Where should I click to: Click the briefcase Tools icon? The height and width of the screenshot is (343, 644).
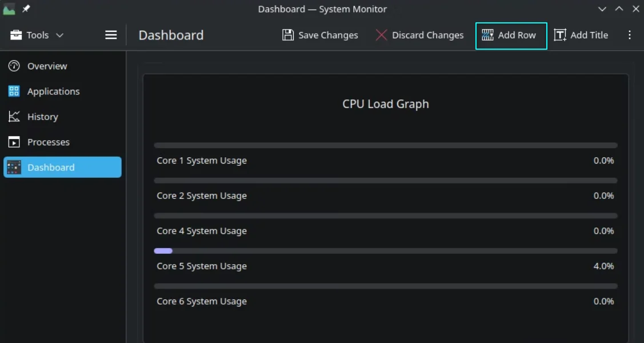(16, 35)
